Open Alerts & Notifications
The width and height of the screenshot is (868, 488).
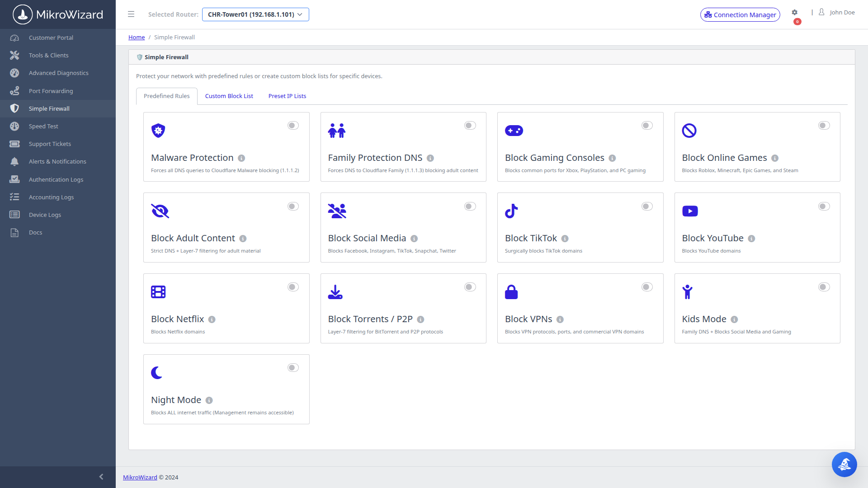[x=58, y=162]
